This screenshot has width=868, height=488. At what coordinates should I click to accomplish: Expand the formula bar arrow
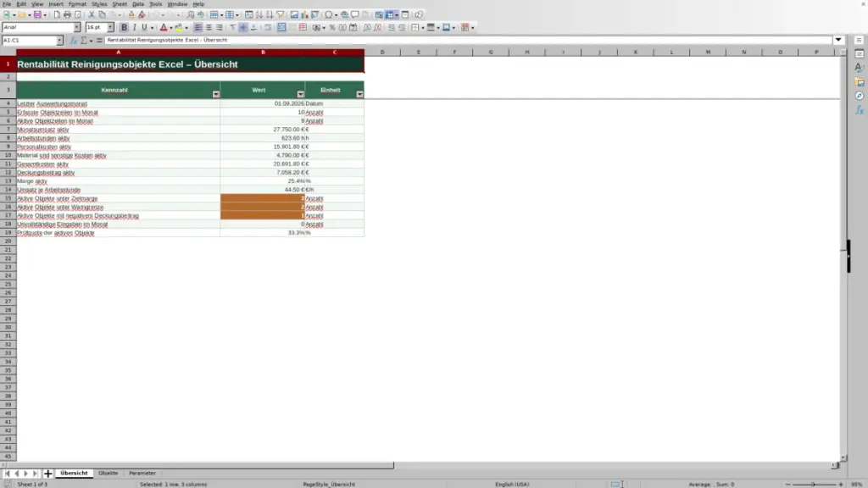838,40
